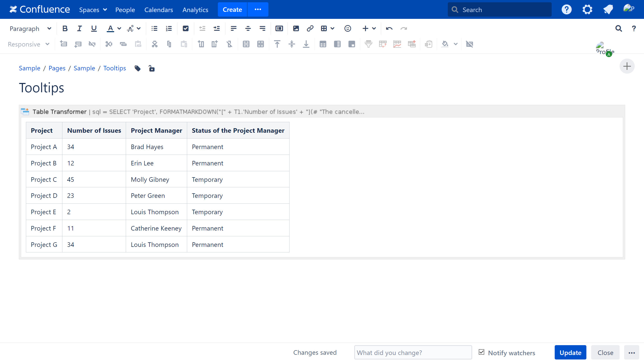Click the undo arrow

tap(389, 29)
